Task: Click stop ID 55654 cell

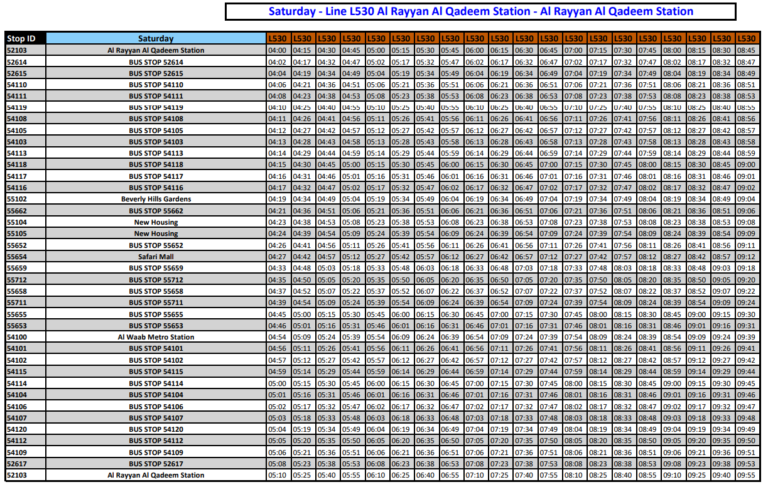Action: pos(18,256)
